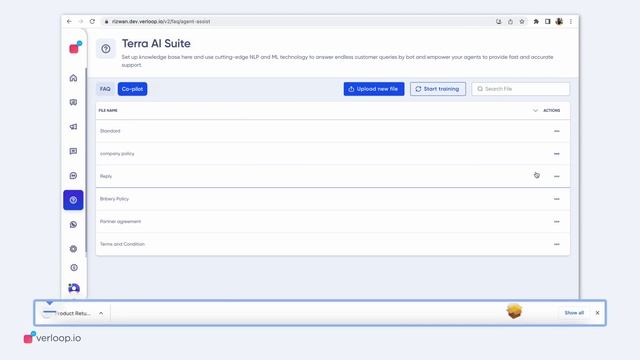Click the 'Partner agreement' file name
The width and height of the screenshot is (640, 360).
coord(120,222)
